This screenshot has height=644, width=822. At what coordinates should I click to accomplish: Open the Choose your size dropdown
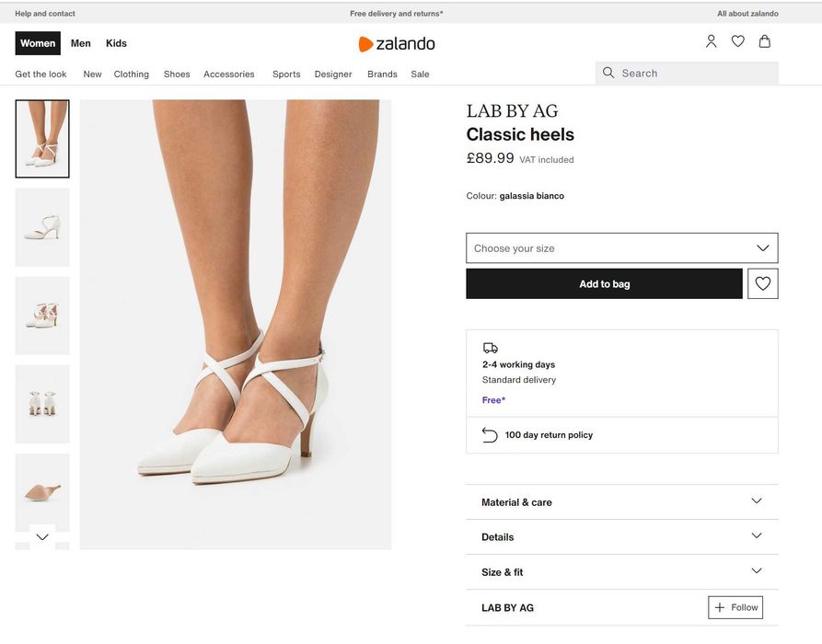pyautogui.click(x=621, y=247)
